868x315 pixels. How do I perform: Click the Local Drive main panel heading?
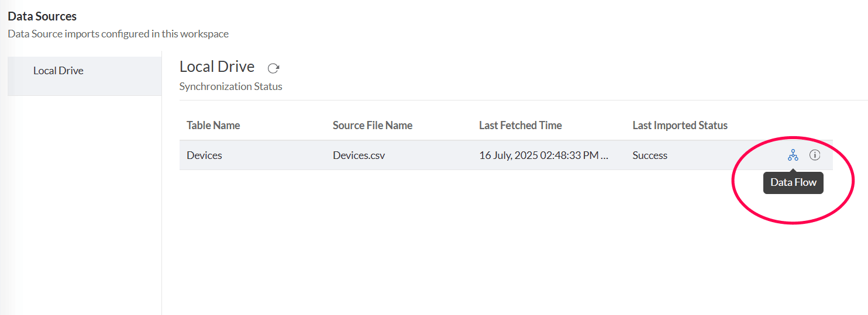(x=216, y=67)
